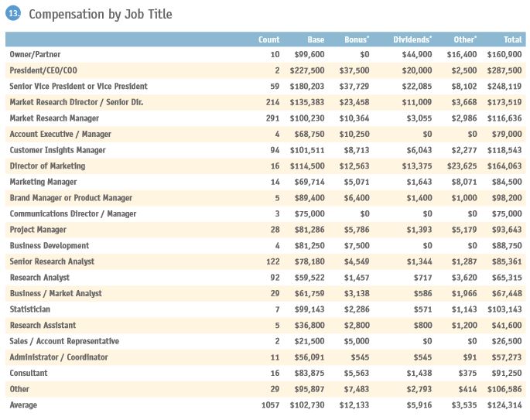Click the Dividends column header
Screen dimensions: 530x420
[412, 39]
